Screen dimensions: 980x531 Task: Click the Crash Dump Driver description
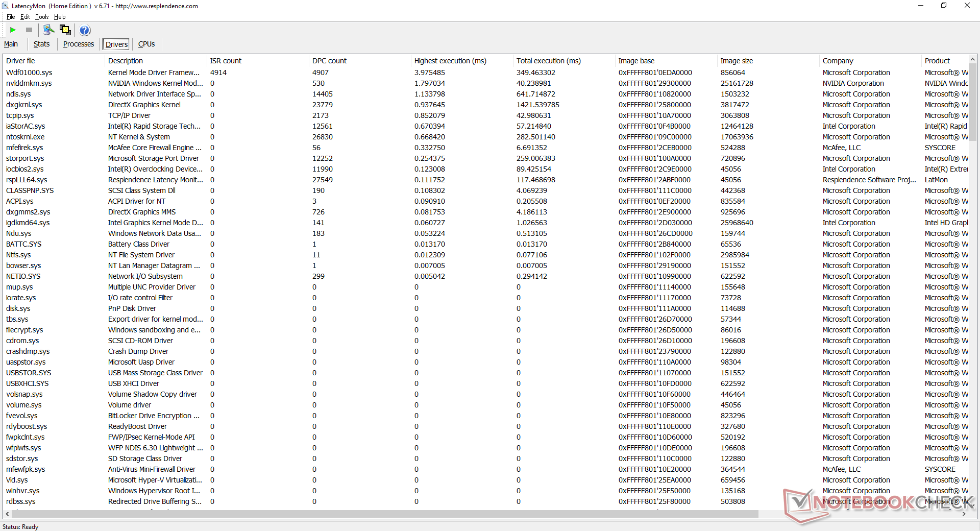coord(138,351)
